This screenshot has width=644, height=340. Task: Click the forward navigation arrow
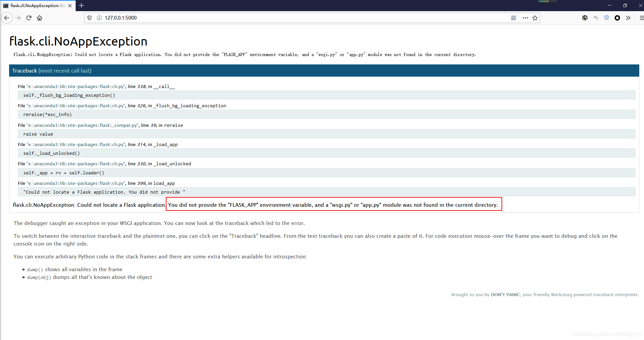pos(18,18)
